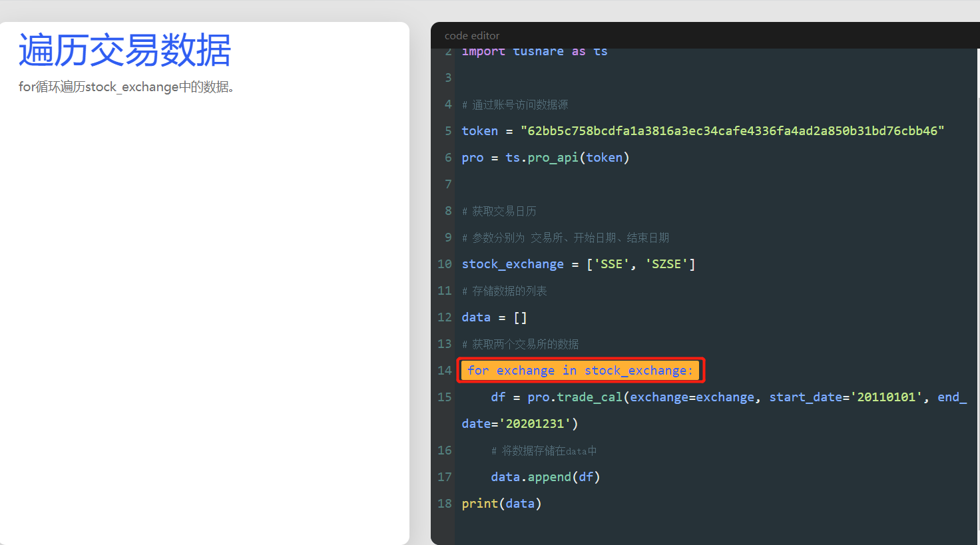Viewport: 980px width, 545px height.
Task: Click line number 5 in the gutter
Action: click(x=448, y=131)
